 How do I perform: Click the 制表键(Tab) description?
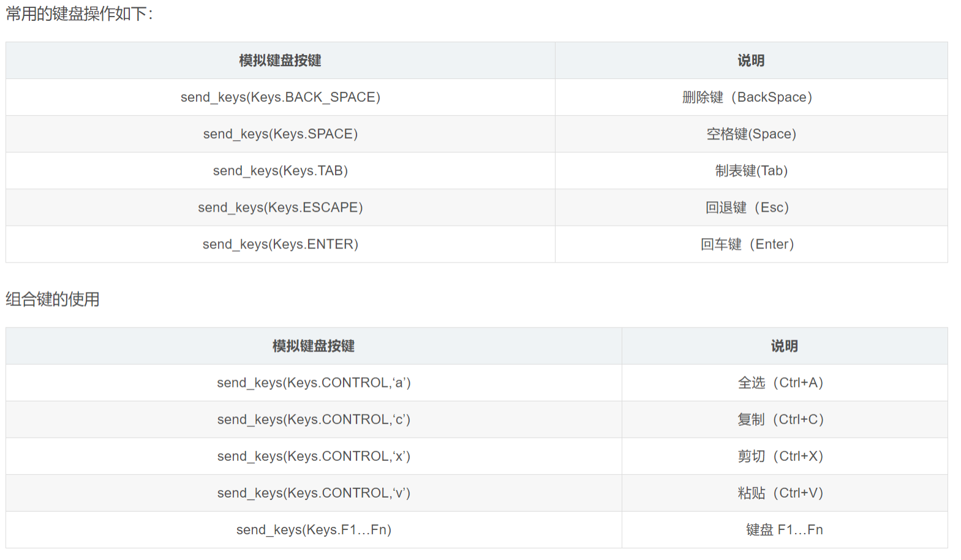pos(750,171)
